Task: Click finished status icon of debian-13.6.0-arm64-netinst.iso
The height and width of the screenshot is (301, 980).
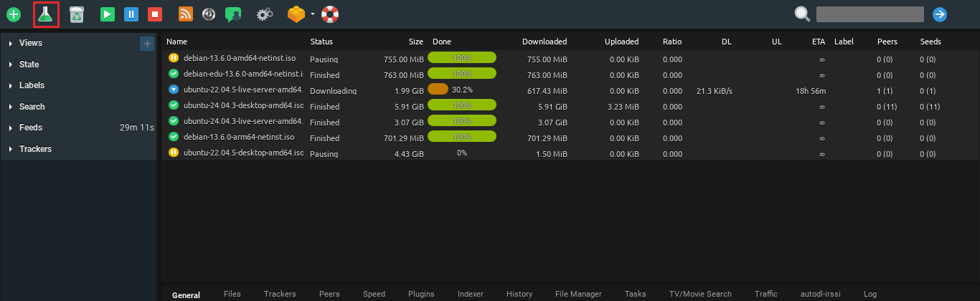Action: 174,138
